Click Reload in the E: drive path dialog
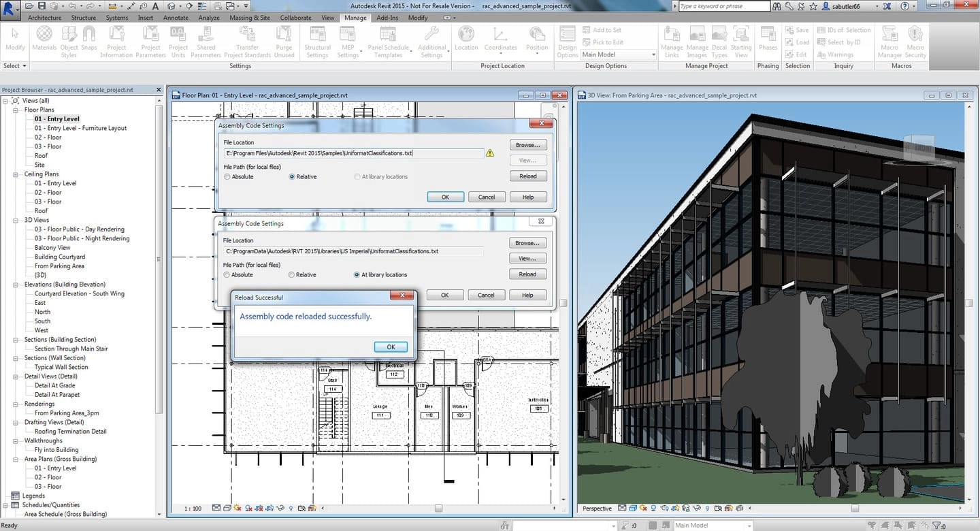 coord(528,176)
